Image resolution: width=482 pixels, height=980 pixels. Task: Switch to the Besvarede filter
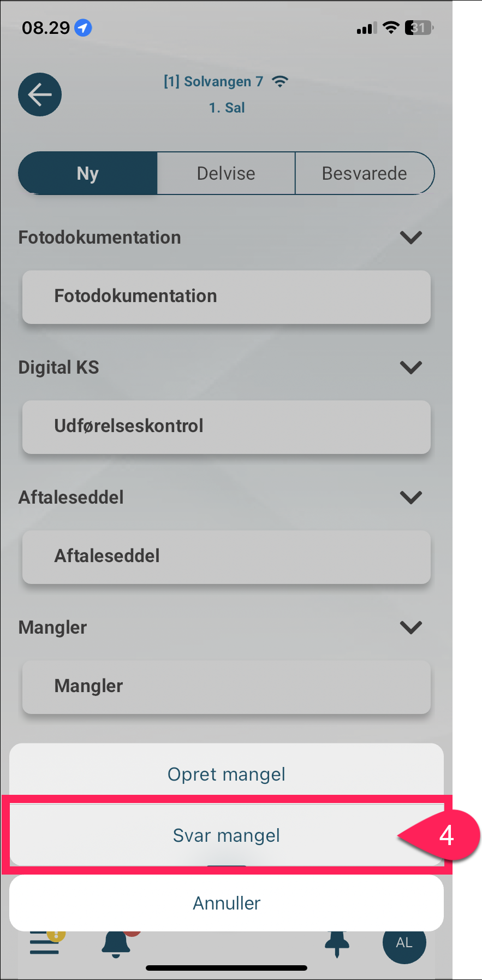tap(365, 173)
